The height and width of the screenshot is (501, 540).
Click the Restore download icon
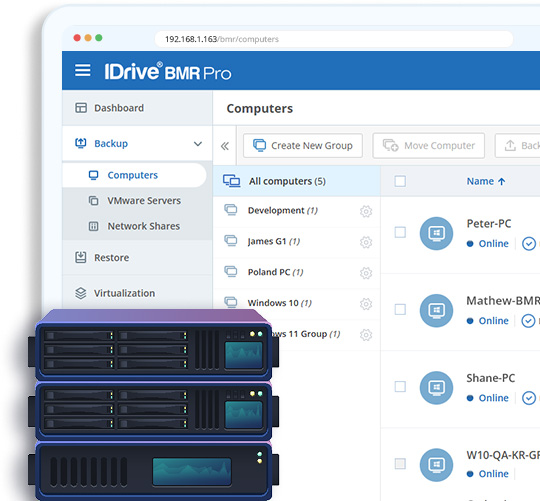(x=81, y=257)
